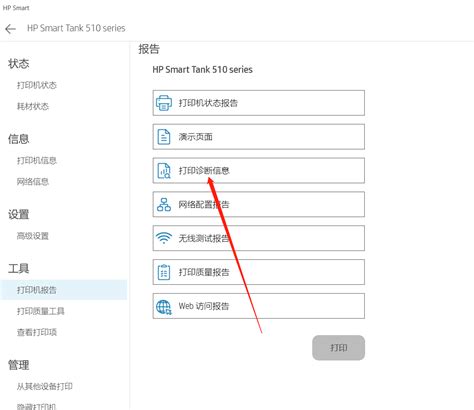Click the document icon on 演示页面

click(164, 137)
